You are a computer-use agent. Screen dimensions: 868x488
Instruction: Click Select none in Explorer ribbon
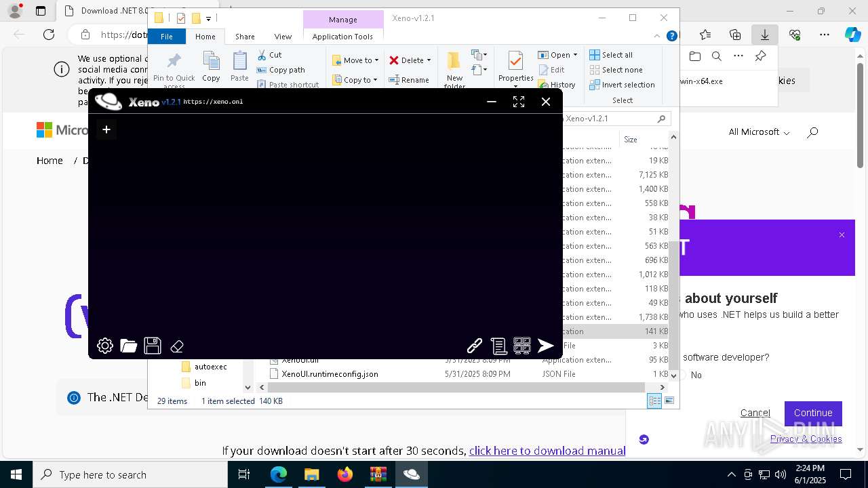616,70
